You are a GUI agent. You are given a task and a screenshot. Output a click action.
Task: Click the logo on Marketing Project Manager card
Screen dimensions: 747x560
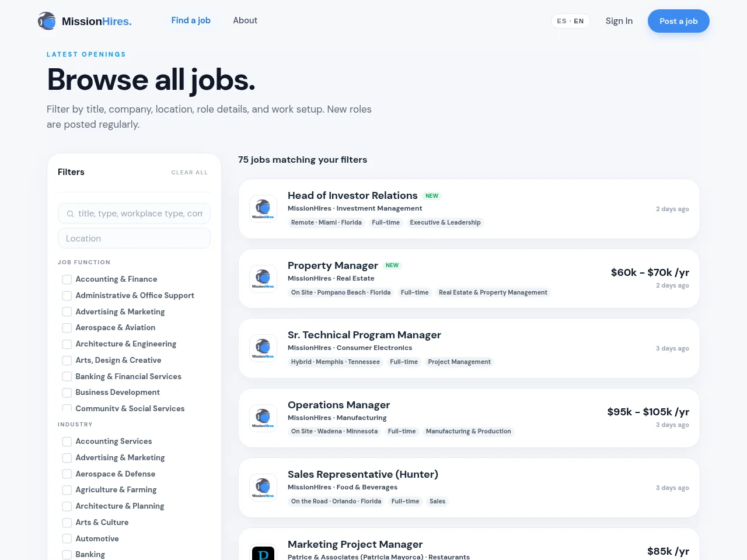[263, 552]
